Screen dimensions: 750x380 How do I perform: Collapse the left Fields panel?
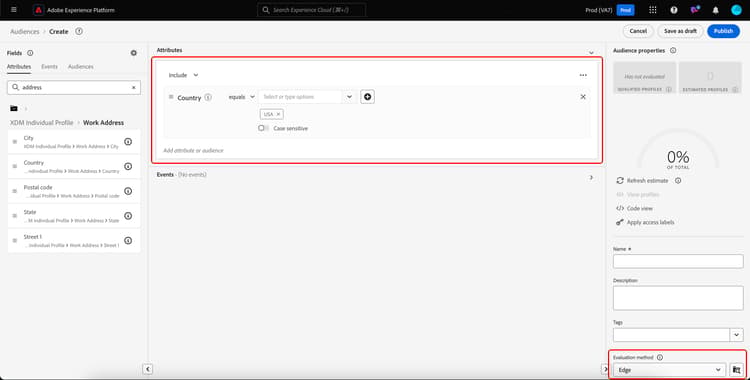pos(148,369)
